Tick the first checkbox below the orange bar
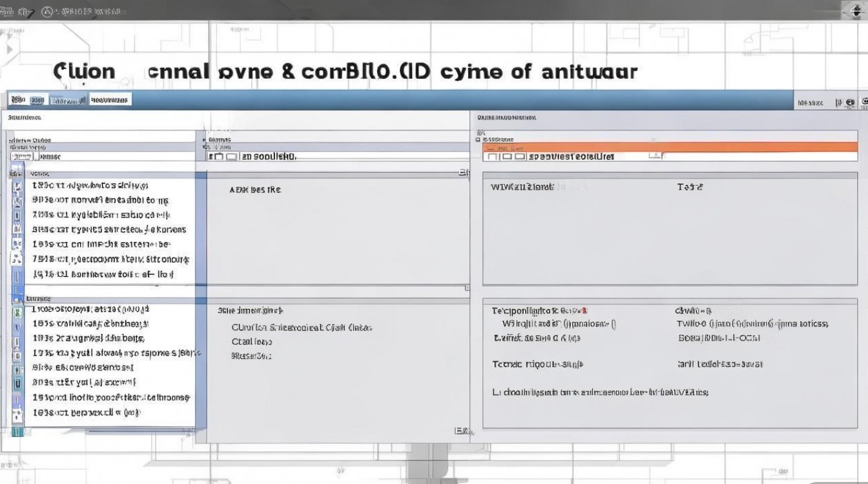Viewport: 868px width, 484px height. pos(493,157)
